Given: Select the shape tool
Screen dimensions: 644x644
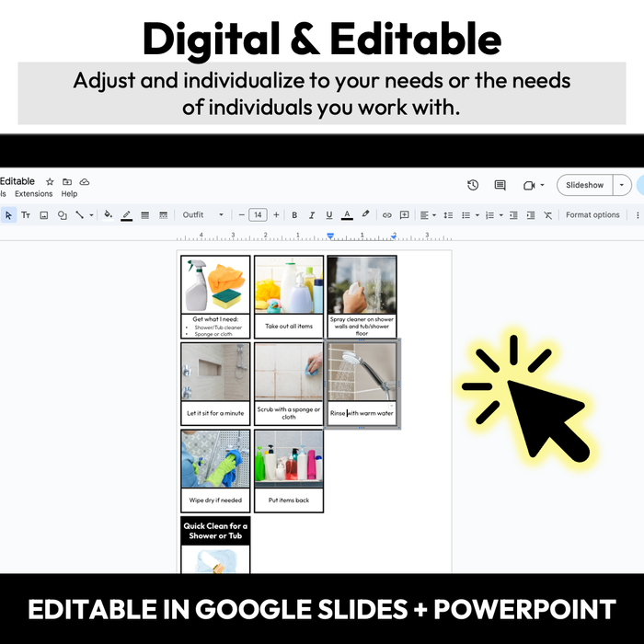Looking at the screenshot, I should (x=62, y=215).
